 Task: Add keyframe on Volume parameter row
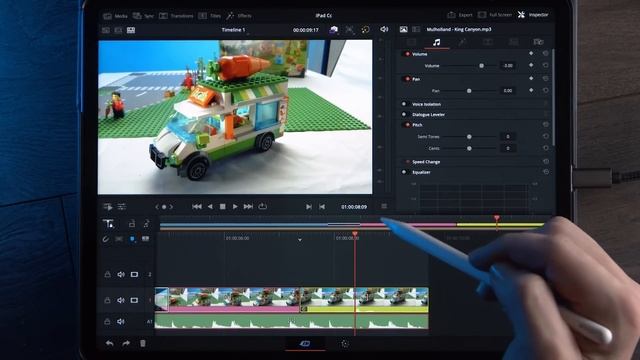(531, 65)
